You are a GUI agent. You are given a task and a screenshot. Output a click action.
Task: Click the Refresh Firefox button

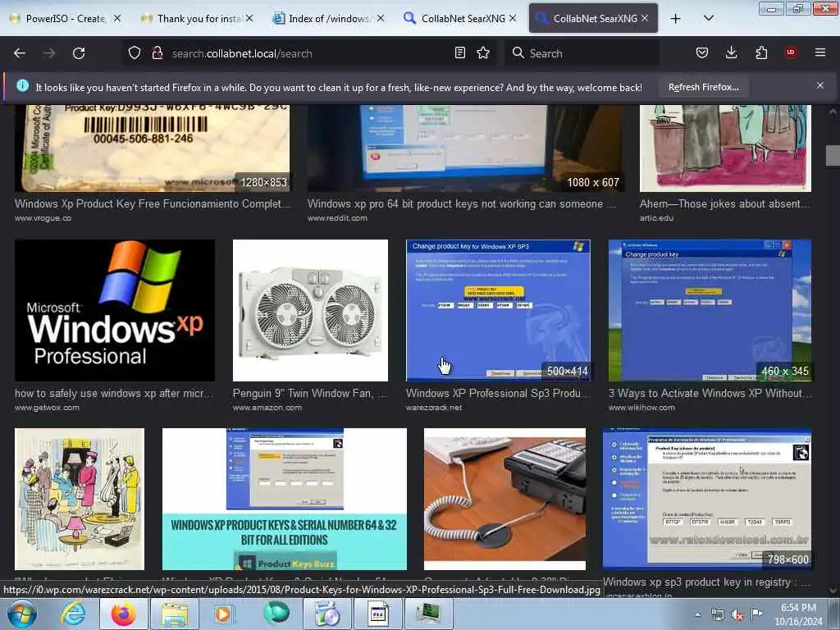[703, 87]
